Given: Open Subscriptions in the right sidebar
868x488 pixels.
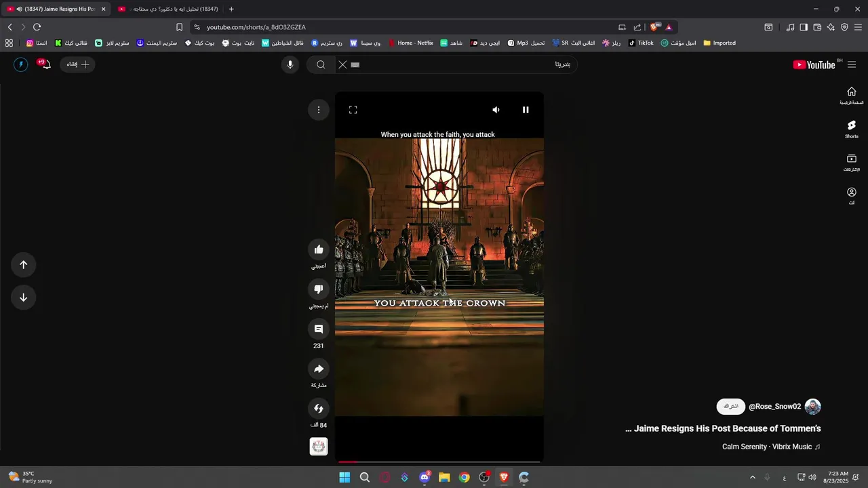Looking at the screenshot, I should point(852,163).
